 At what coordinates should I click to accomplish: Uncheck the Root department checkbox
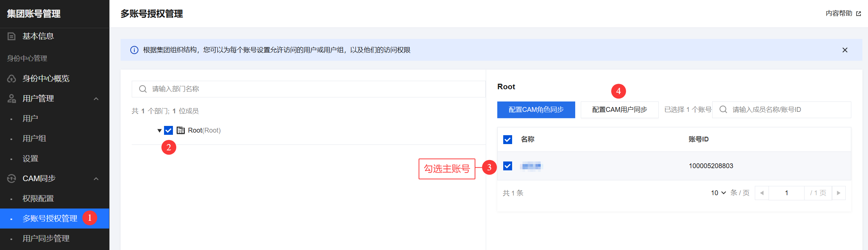pyautogui.click(x=168, y=130)
